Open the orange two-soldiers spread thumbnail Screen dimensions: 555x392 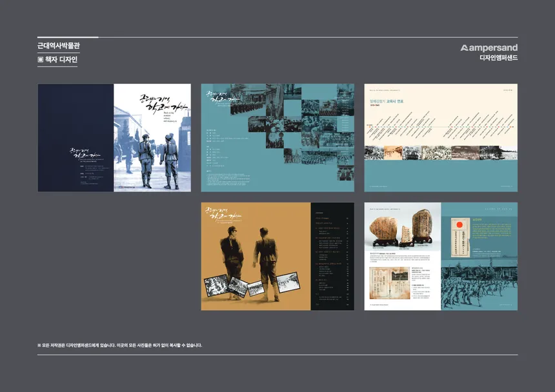pos(277,256)
